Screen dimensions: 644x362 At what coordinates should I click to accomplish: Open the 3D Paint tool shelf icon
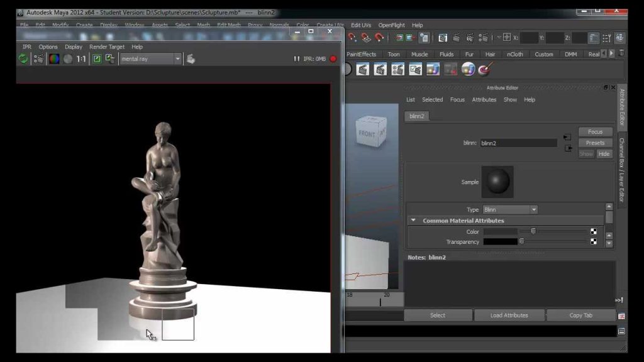(485, 69)
